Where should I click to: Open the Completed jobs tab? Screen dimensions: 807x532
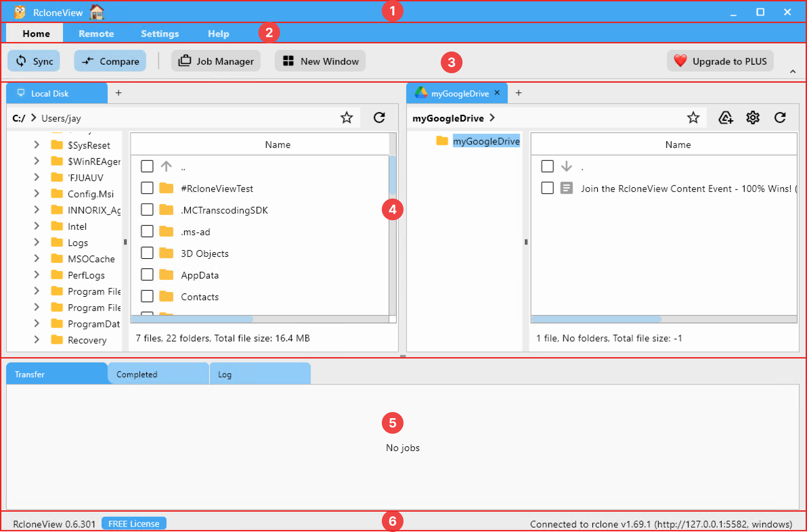pyautogui.click(x=137, y=374)
